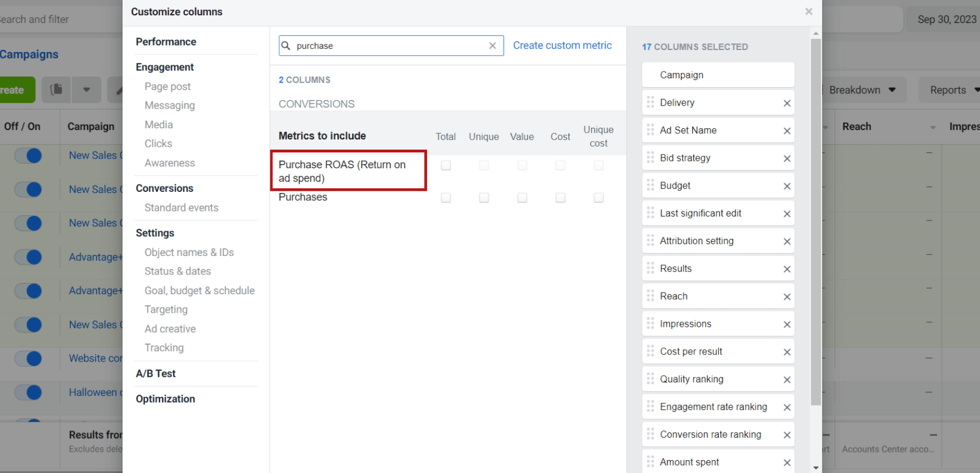Open the Reports dropdown menu
Viewport: 980px width, 473px height.
coord(954,90)
